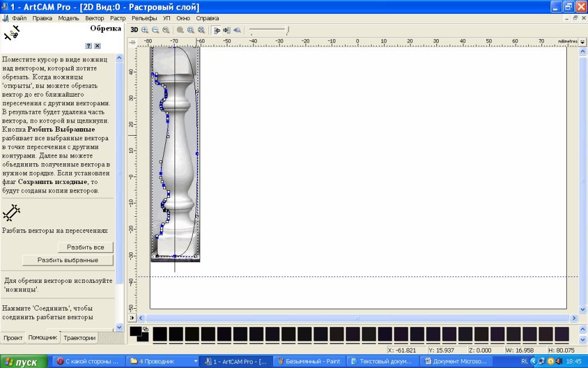Select the primary black color square

click(136, 331)
